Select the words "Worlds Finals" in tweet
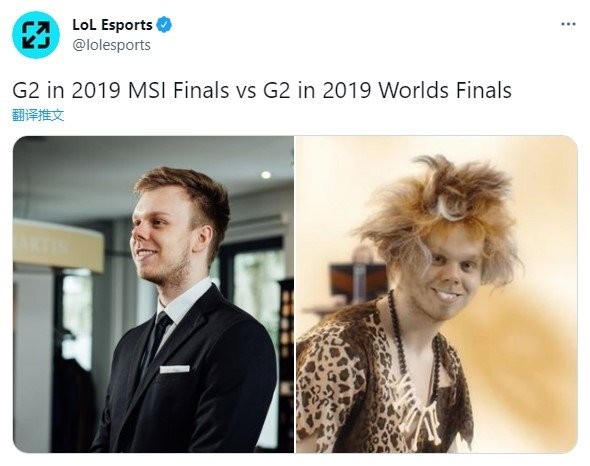 pos(445,91)
